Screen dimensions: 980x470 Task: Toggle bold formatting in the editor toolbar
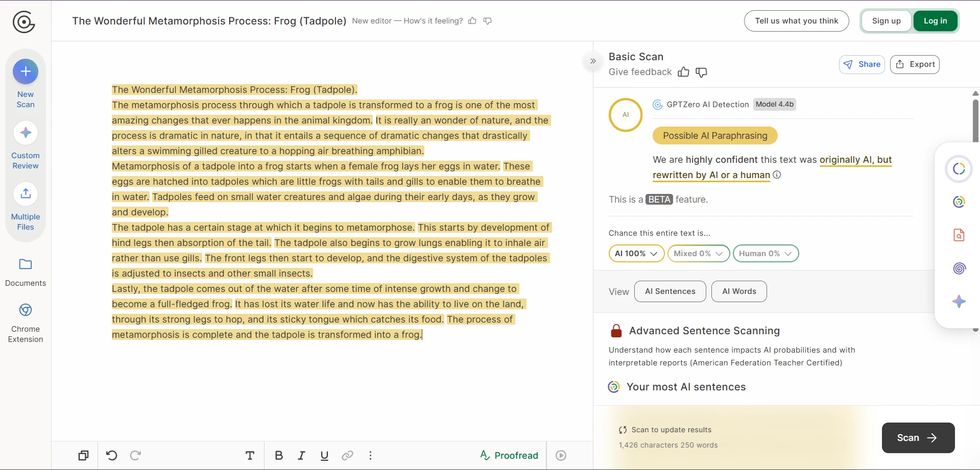(x=278, y=455)
